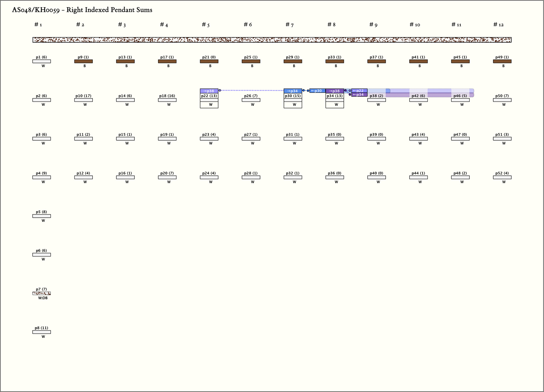This screenshot has height=392, width=544.
Task: Select pendant p8 (11) white bar
Action: tap(42, 332)
